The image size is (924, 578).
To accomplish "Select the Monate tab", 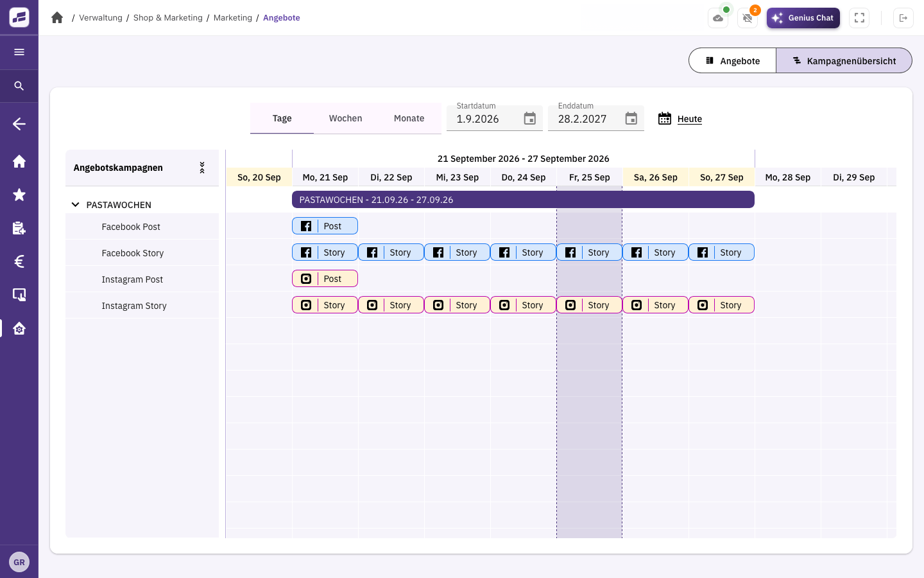I will tap(409, 118).
